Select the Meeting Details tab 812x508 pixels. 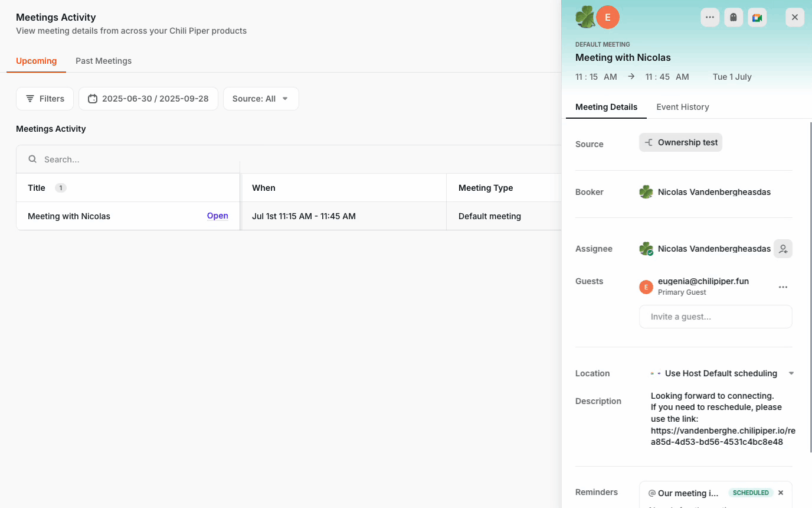click(x=606, y=107)
